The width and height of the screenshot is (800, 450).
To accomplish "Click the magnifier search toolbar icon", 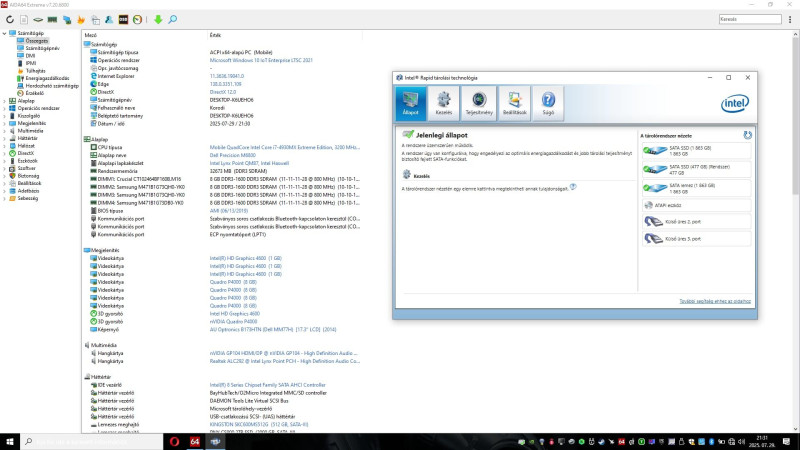I will pyautogui.click(x=173, y=19).
